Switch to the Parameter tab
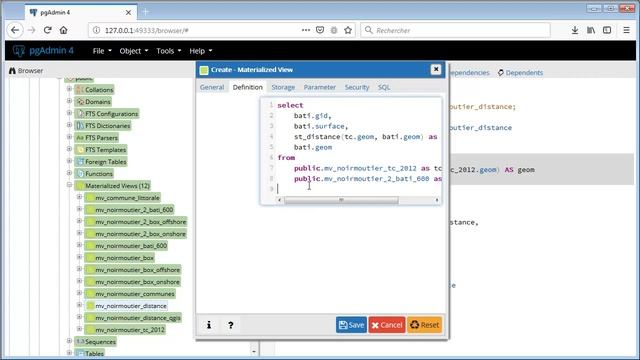This screenshot has height=360, width=640. click(320, 87)
